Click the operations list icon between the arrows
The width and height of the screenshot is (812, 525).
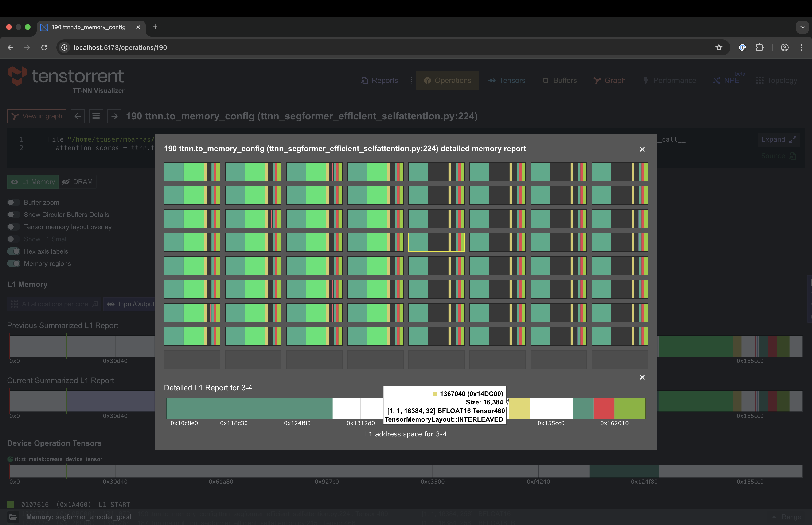96,116
